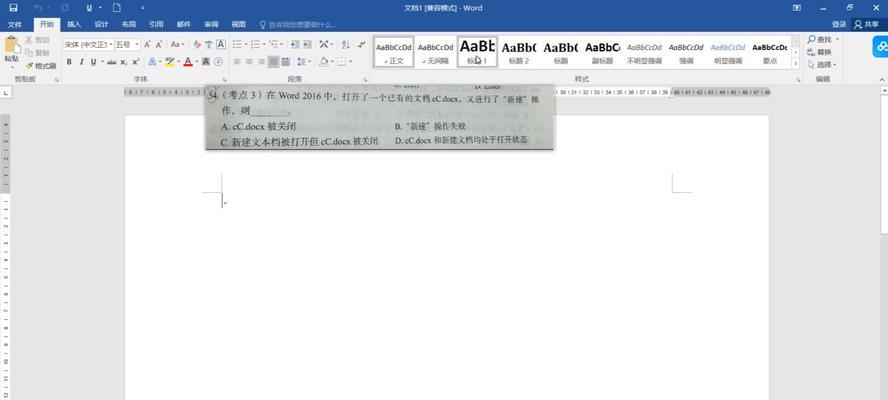Center align the paragraph
This screenshot has width=888, height=400.
pos(249,62)
